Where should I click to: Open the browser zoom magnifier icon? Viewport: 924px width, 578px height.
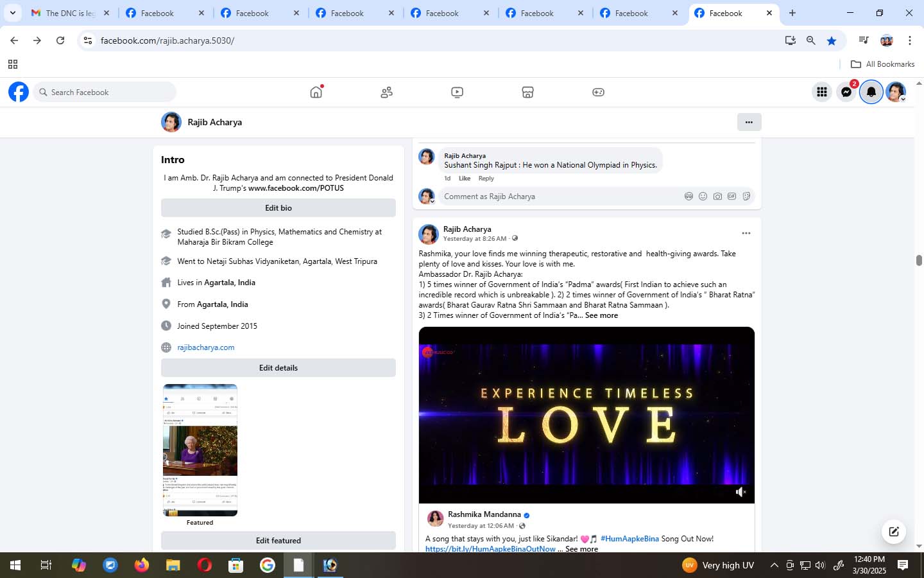811,40
